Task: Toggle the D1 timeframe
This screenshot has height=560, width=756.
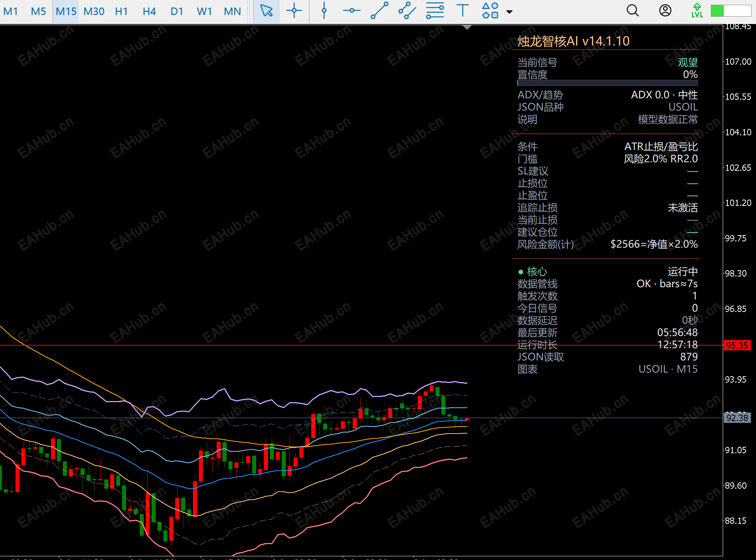Action: click(177, 11)
